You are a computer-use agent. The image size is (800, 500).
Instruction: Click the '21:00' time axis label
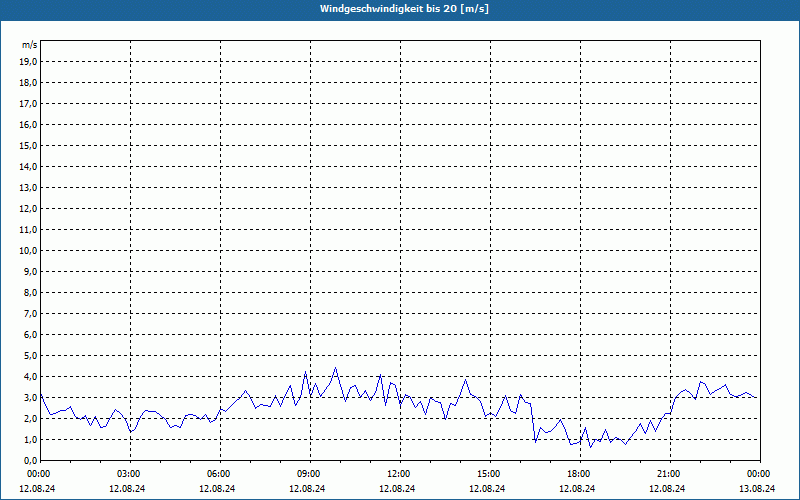pos(670,473)
